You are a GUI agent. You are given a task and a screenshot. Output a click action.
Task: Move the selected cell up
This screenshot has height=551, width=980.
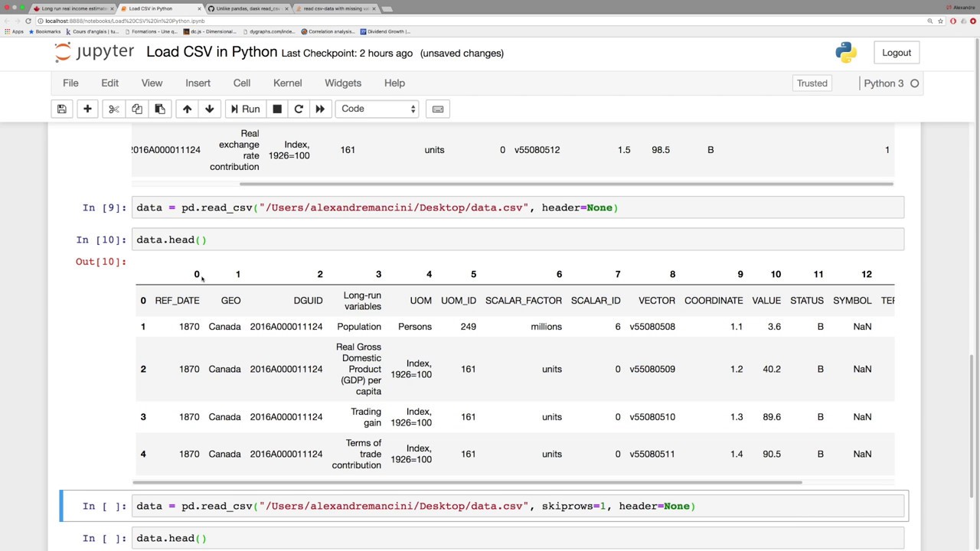pos(187,109)
